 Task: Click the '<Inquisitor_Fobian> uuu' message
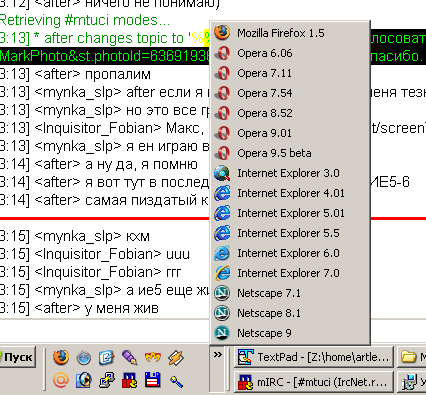(x=95, y=254)
